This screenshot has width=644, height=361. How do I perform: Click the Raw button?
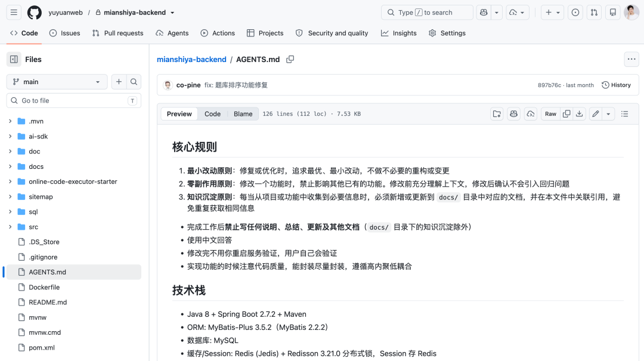[x=550, y=114]
